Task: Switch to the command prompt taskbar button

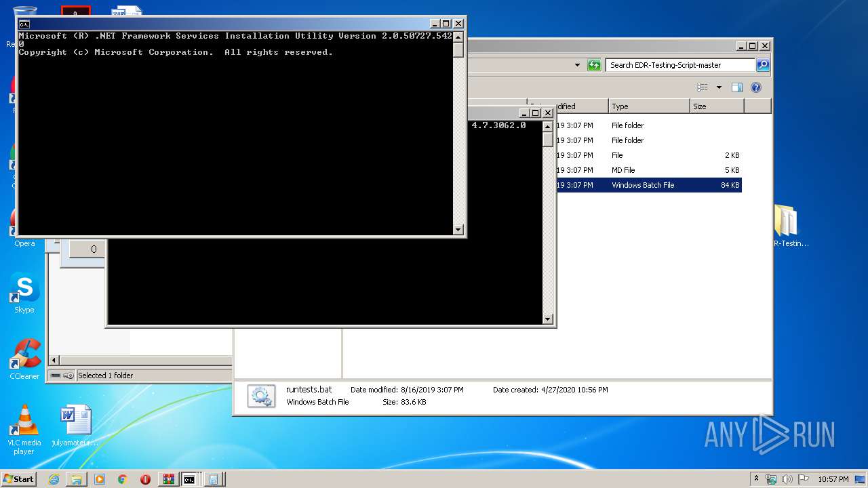Action: pyautogui.click(x=190, y=479)
